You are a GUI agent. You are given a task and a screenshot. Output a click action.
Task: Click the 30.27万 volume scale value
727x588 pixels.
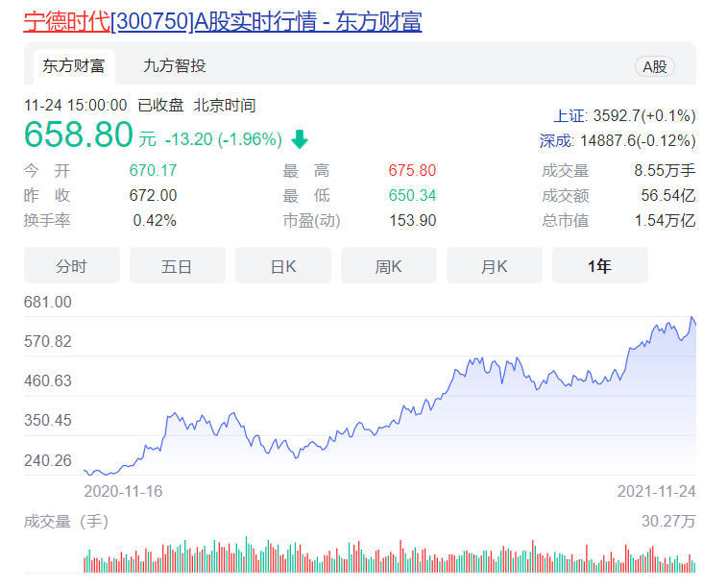coord(668,521)
